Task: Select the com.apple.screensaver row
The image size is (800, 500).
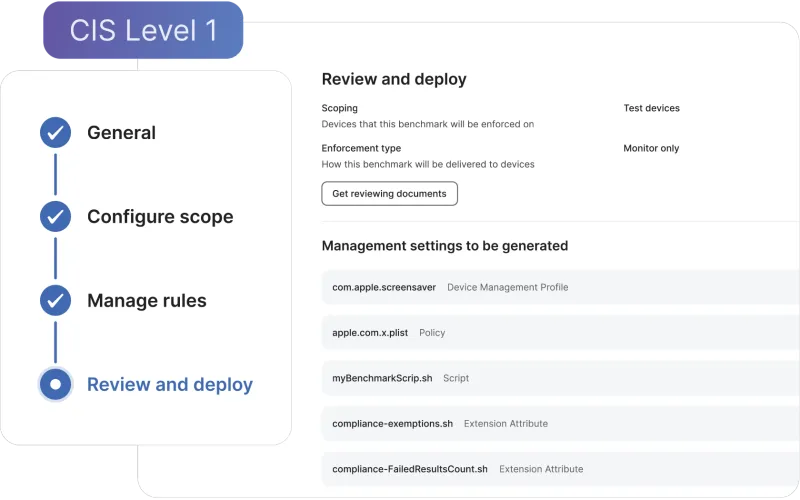Action: pos(561,287)
